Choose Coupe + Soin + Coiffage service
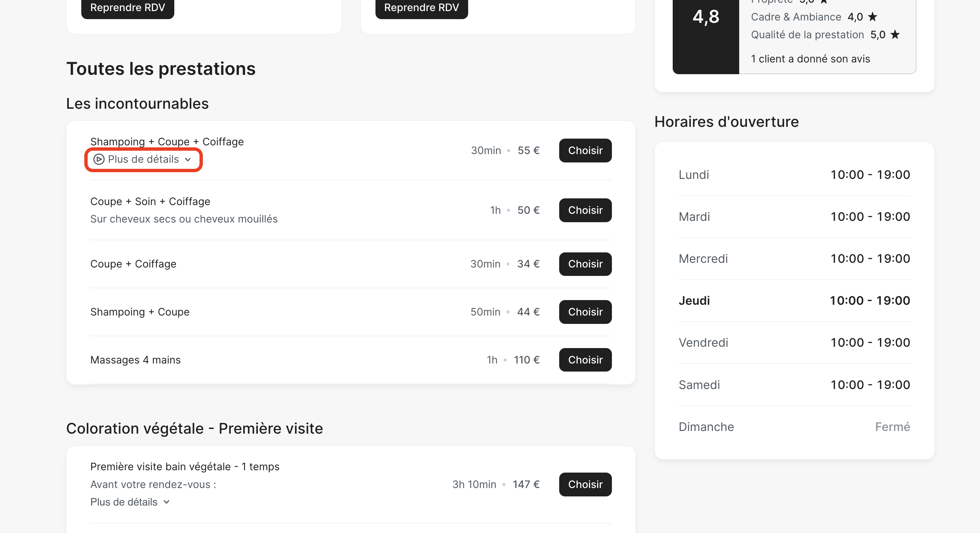This screenshot has width=980, height=533. pos(585,210)
